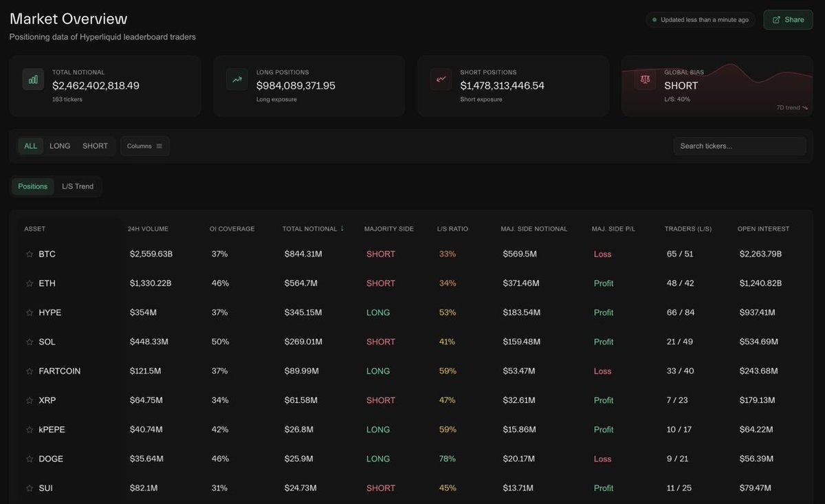
Task: Click FARTCOIN OI coverage 37%
Action: (x=219, y=371)
